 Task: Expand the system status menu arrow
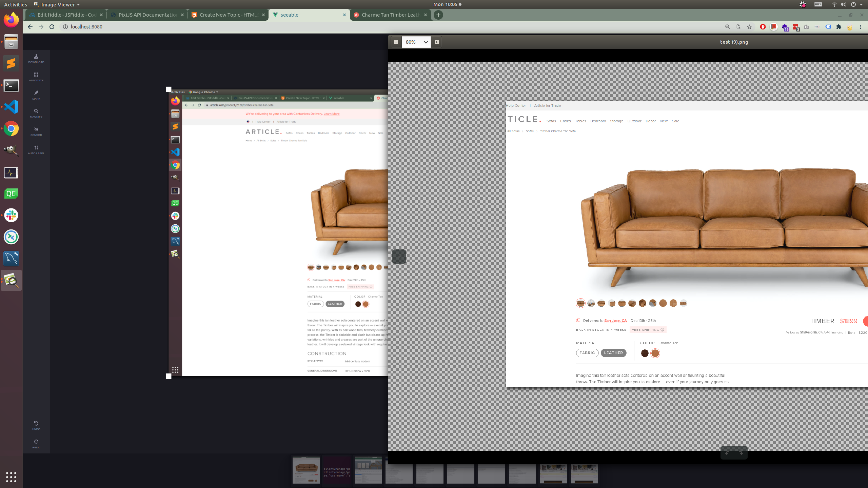tap(861, 4)
